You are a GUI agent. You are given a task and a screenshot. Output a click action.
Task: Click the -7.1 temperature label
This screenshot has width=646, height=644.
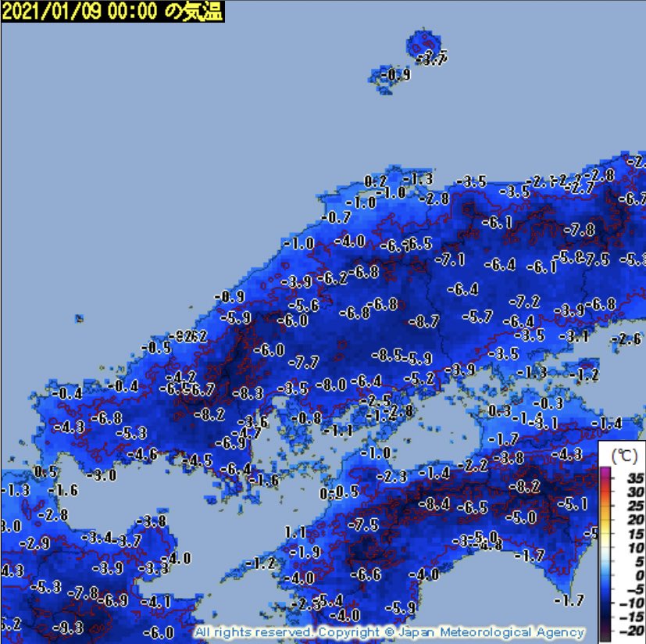[x=450, y=259]
